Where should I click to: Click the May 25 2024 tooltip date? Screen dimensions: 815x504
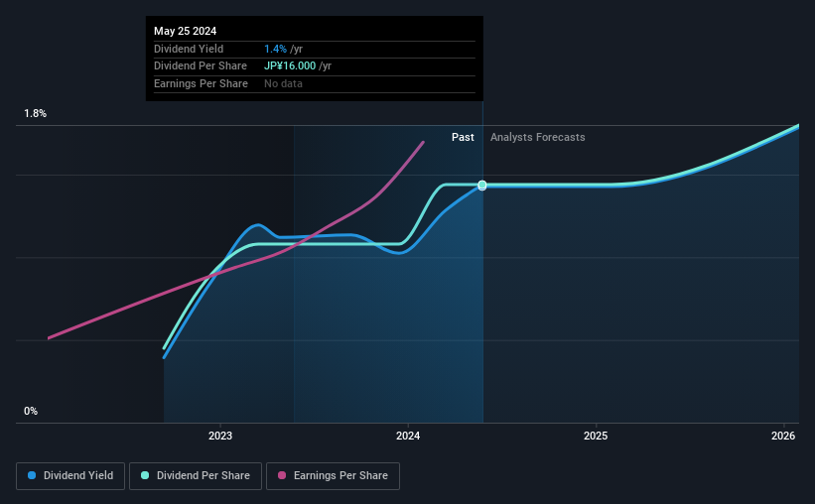(185, 31)
